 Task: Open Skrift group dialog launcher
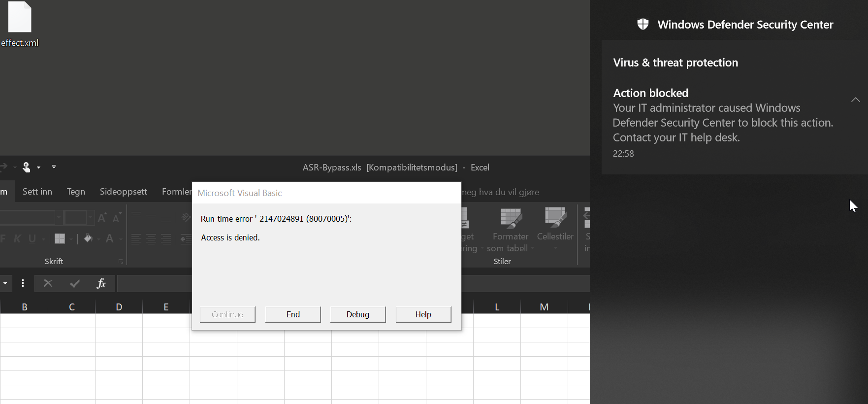coord(121,262)
